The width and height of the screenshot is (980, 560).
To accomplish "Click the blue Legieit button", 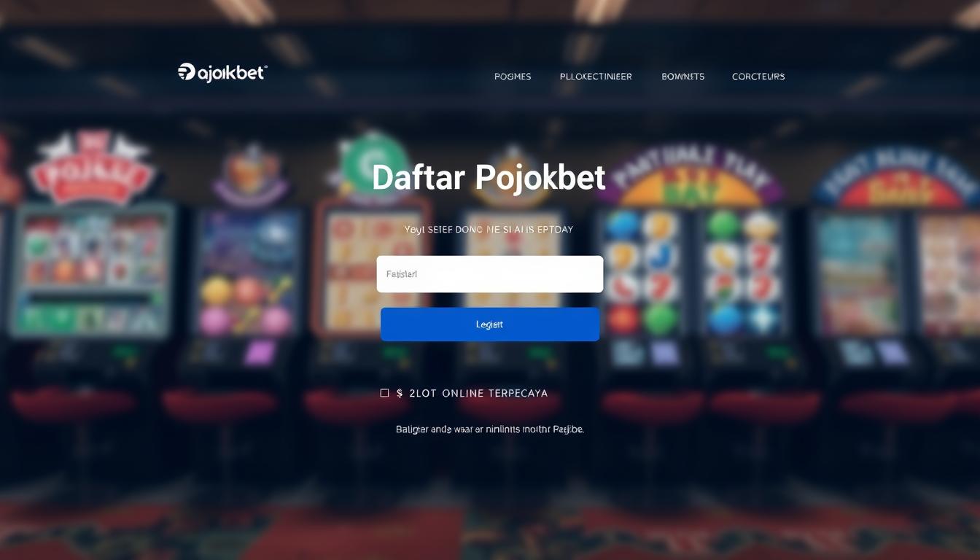I will pyautogui.click(x=490, y=324).
